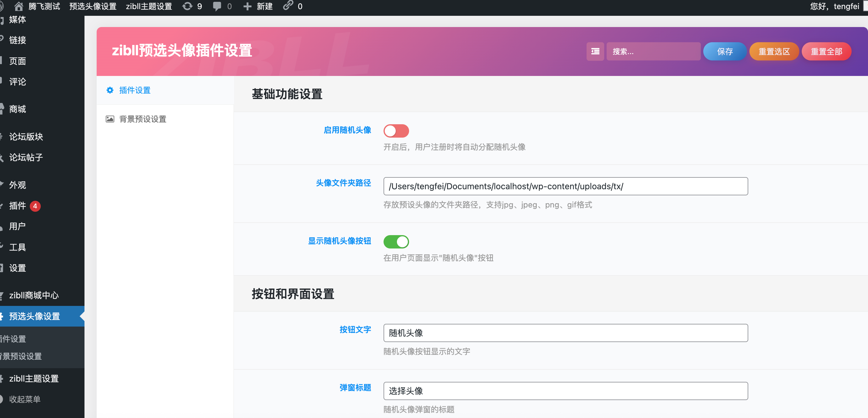Viewport: 868px width, 418px height.
Task: Click the 重置全部 button
Action: 826,51
